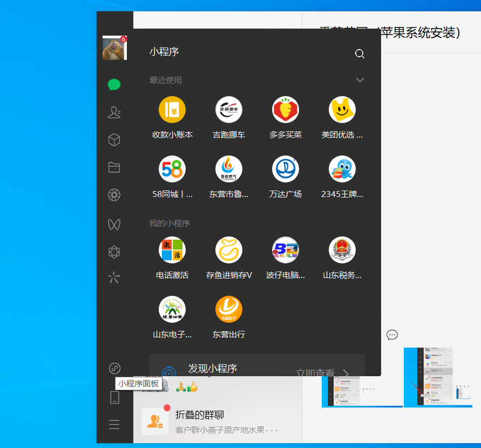Open the left screenshot thumbnail in chat
Screen dimensions: 481x448
point(362,391)
